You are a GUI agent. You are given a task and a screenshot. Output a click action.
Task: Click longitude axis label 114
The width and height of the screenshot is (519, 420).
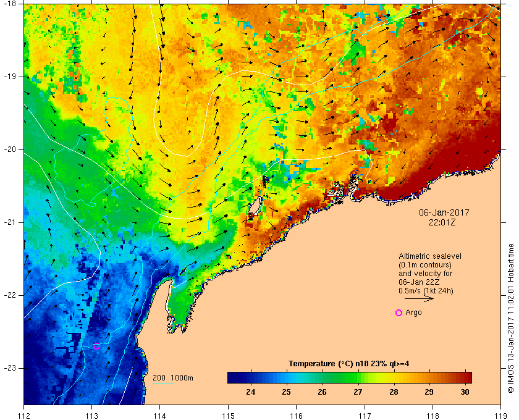click(x=160, y=416)
